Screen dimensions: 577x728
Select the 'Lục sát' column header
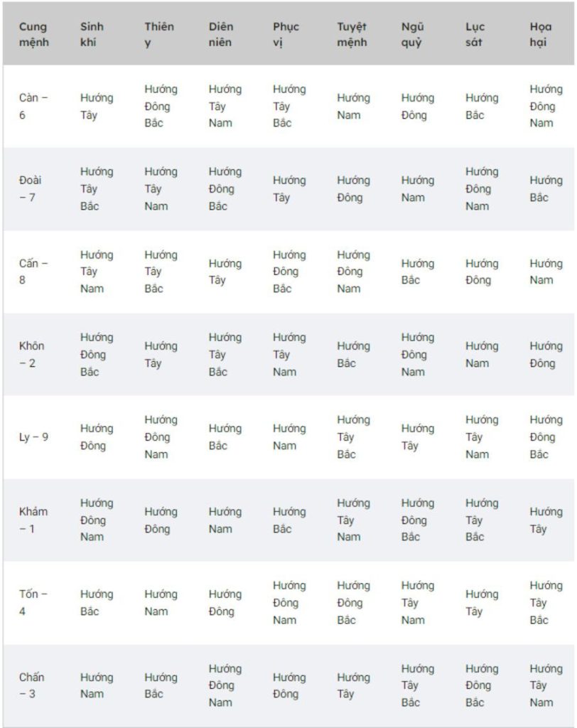pos(475,34)
